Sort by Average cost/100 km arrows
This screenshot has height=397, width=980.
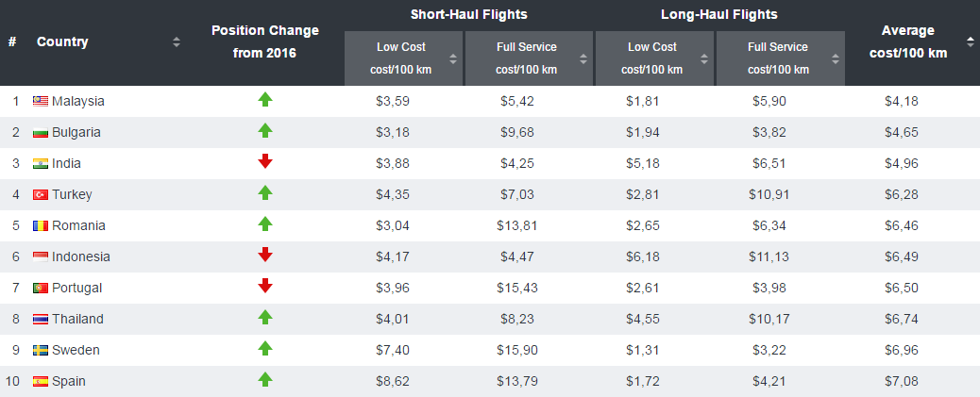coord(971,41)
